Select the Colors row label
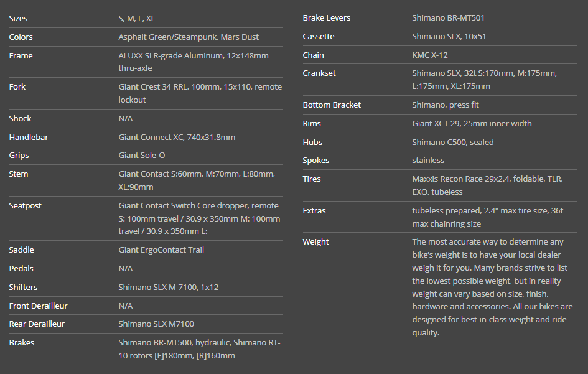 (x=21, y=37)
